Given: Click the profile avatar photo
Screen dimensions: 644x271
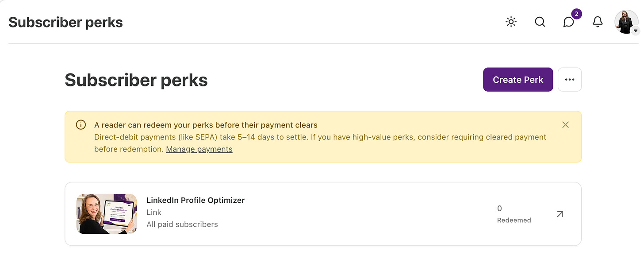Looking at the screenshot, I should pyautogui.click(x=626, y=22).
